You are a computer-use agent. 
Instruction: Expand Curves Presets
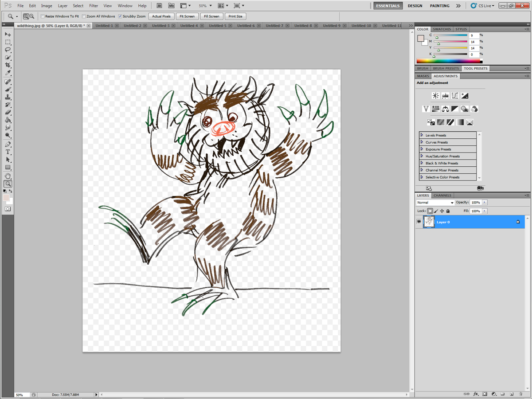pos(422,142)
